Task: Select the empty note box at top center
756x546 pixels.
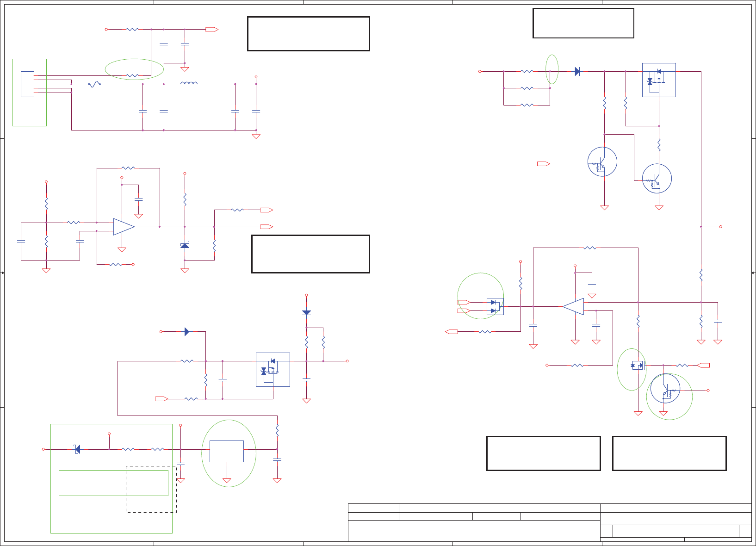Action: coord(309,34)
